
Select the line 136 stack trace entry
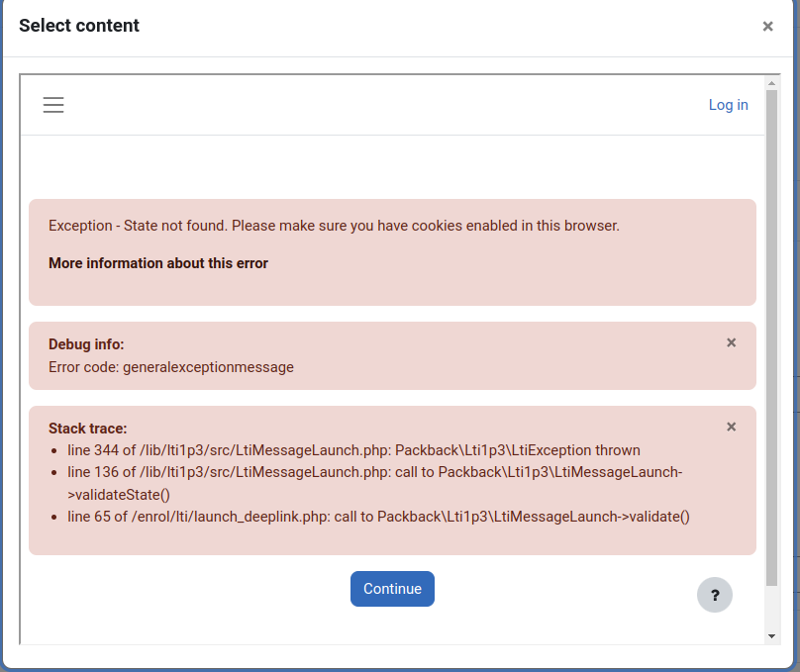point(374,483)
